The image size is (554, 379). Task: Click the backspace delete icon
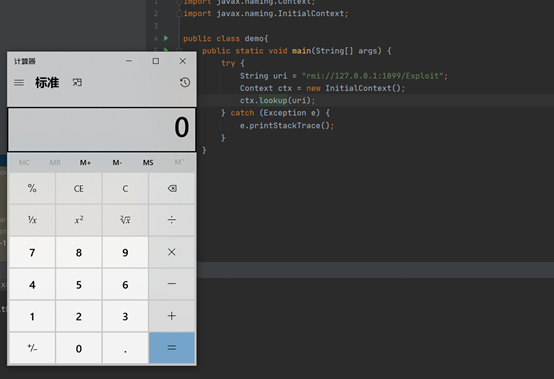pyautogui.click(x=172, y=189)
